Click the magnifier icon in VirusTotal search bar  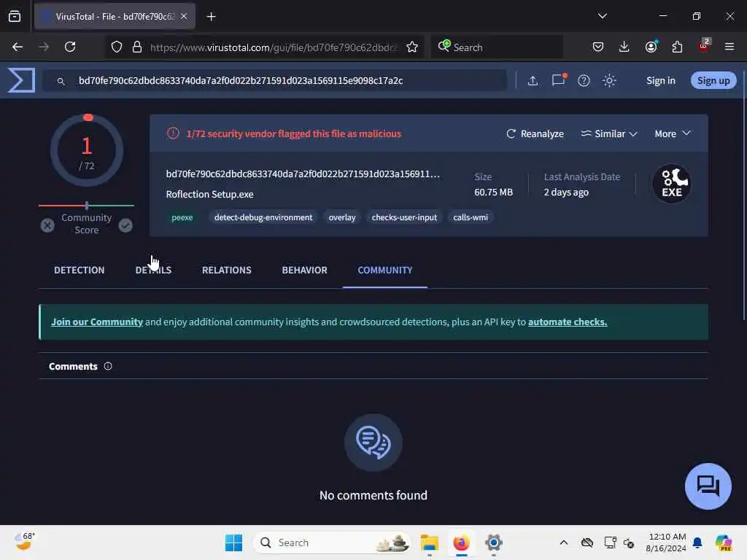click(61, 81)
